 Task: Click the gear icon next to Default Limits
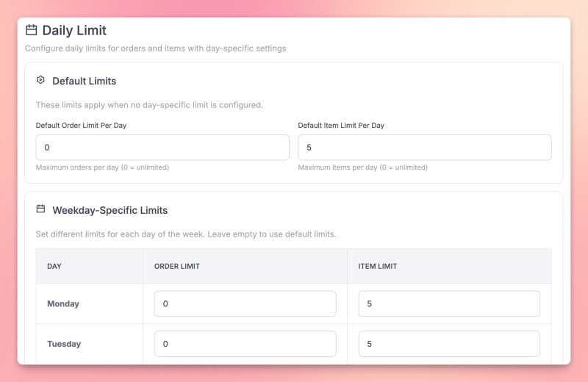click(x=40, y=80)
